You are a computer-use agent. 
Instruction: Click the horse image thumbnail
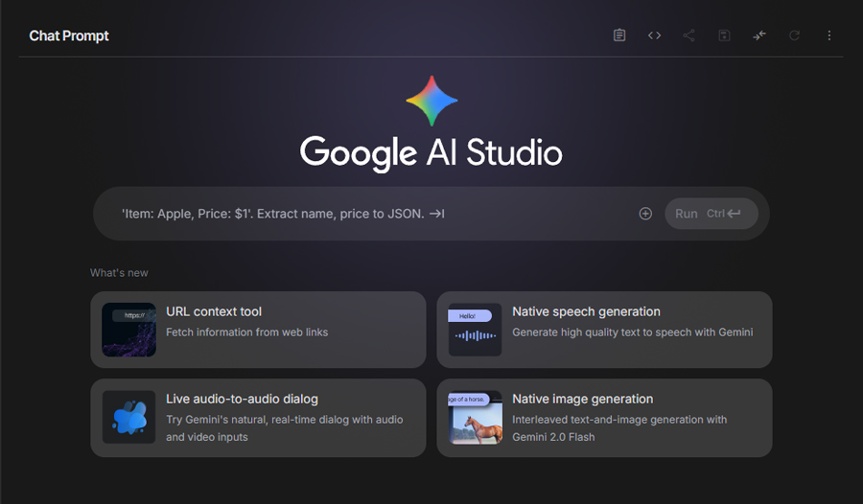coord(475,417)
